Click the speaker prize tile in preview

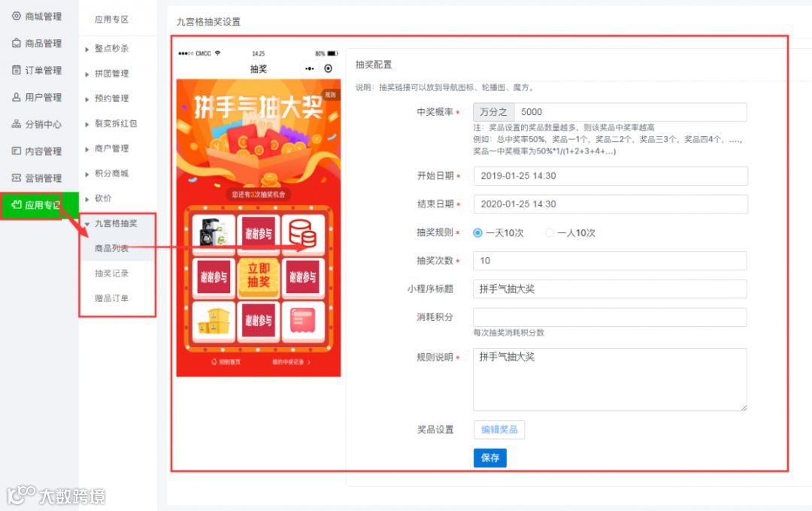pos(214,234)
